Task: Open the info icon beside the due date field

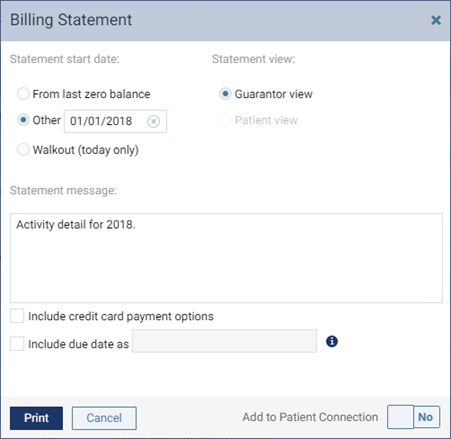Action: pyautogui.click(x=332, y=341)
